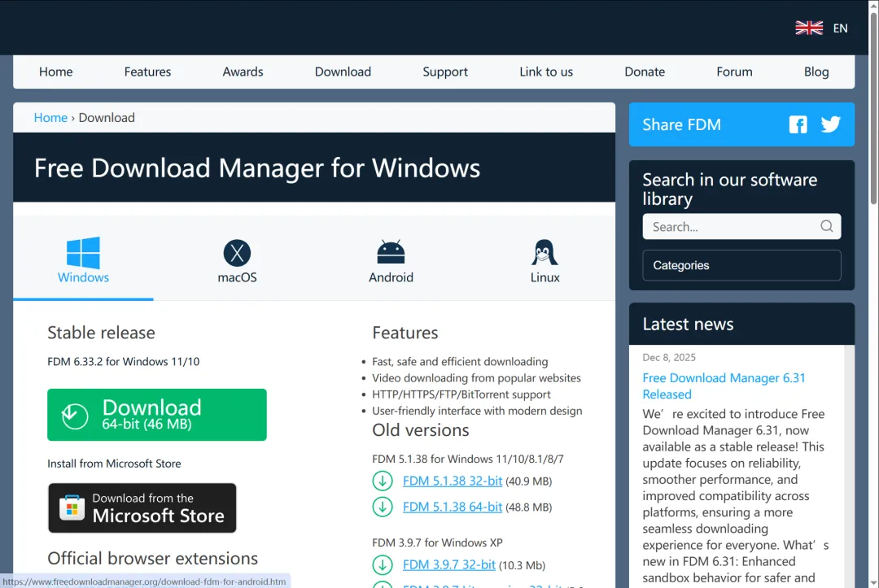Click the Latest news panel scrollbar
This screenshot has height=588, width=879.
[849, 466]
